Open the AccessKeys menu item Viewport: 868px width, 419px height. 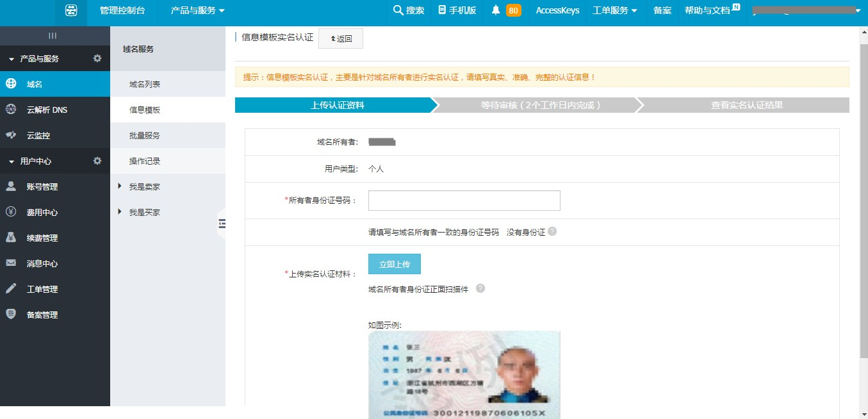coord(557,10)
